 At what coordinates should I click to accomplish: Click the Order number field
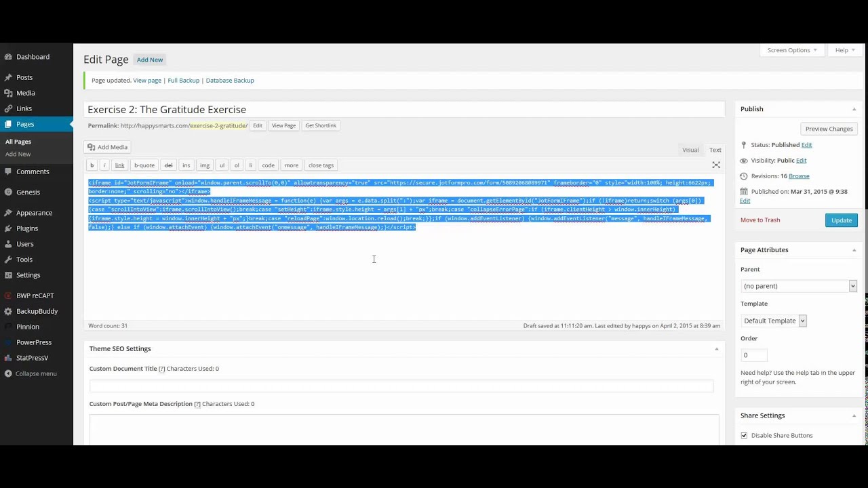[x=754, y=355]
